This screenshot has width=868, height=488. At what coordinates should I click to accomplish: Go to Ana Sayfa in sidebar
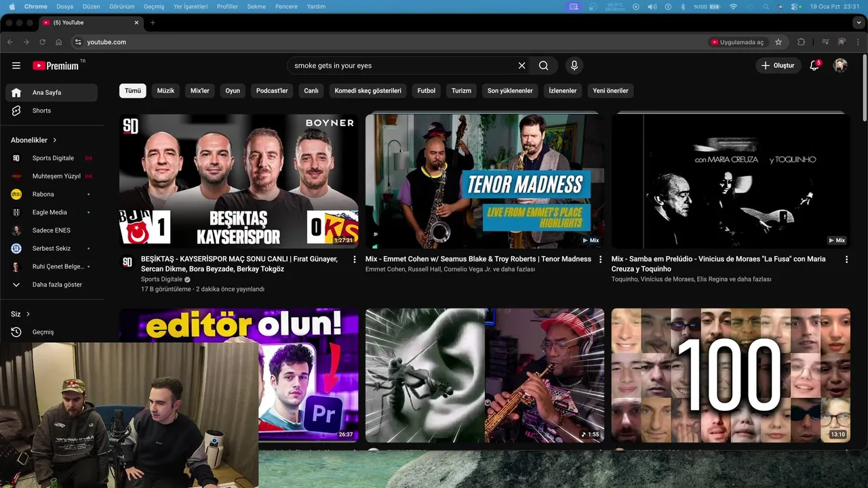[x=52, y=93]
